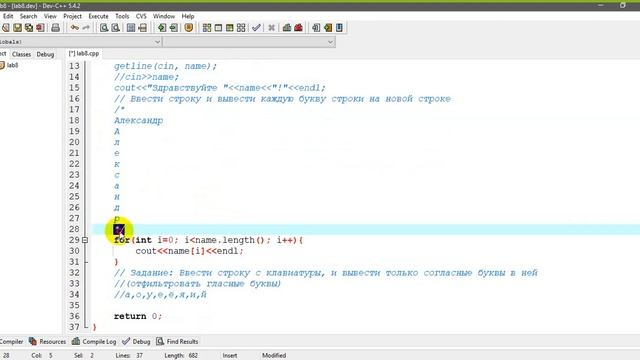Click the gray X Stop execution icon
Image resolution: width=640 pixels, height=360 pixels.
click(271, 28)
